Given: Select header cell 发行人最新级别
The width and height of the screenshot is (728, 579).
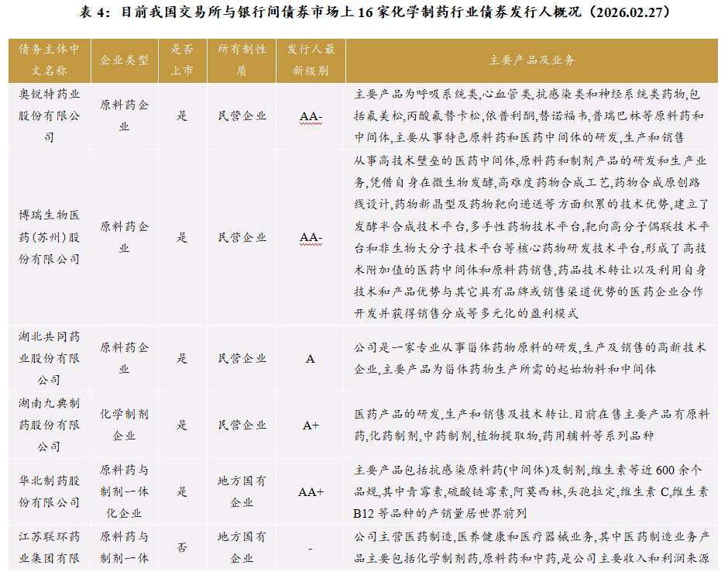Looking at the screenshot, I should [x=311, y=60].
